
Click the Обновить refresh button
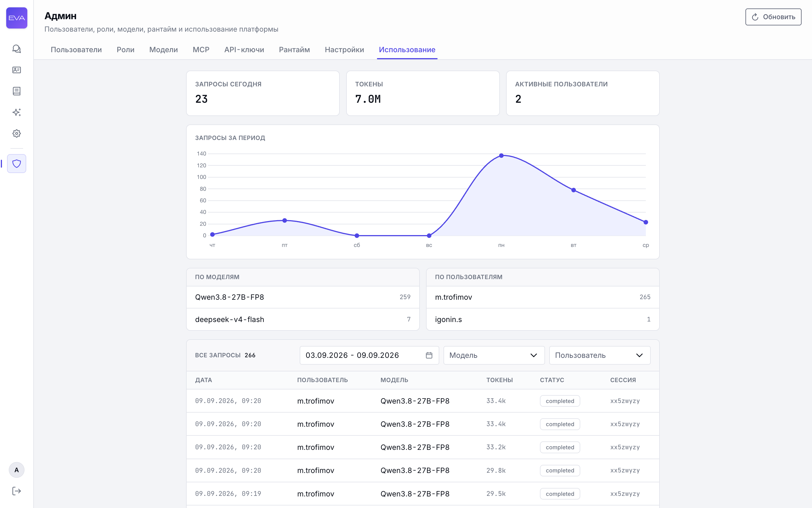(773, 17)
